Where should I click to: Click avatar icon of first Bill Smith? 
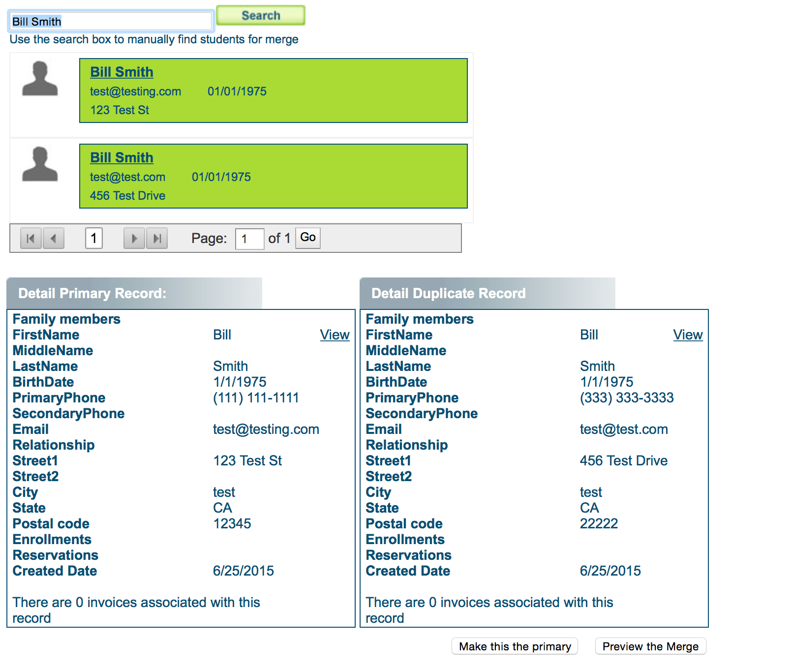pyautogui.click(x=40, y=79)
